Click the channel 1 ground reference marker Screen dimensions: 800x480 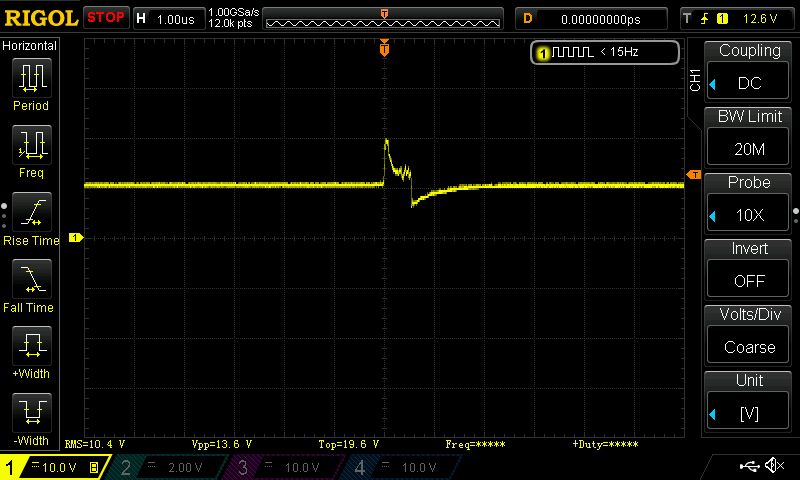[76, 238]
